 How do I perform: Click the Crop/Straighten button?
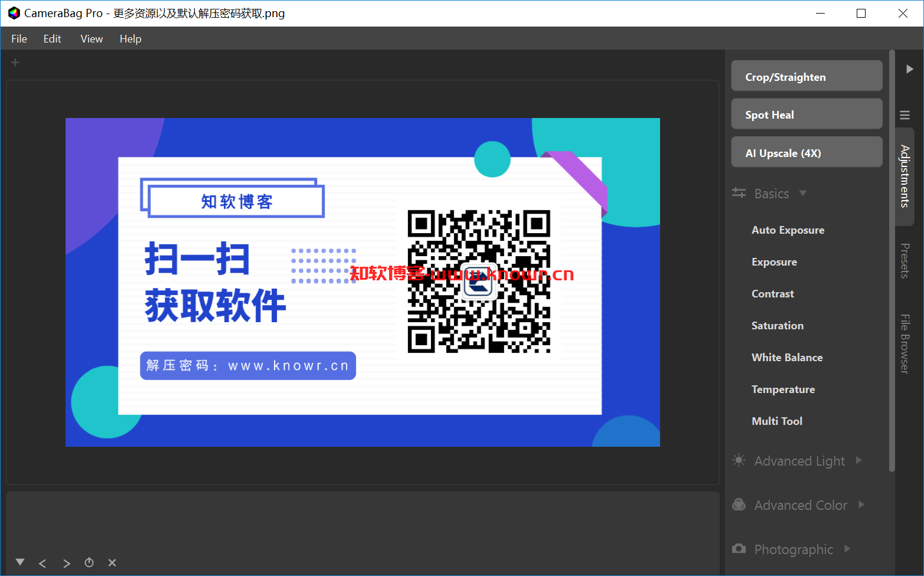[x=807, y=76]
